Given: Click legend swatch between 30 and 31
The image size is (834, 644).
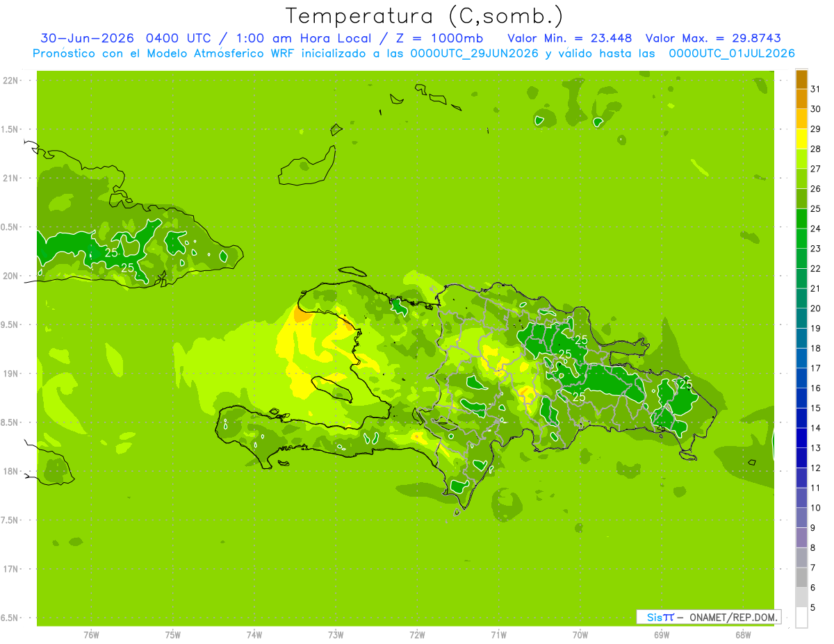Looking at the screenshot, I should click(802, 99).
